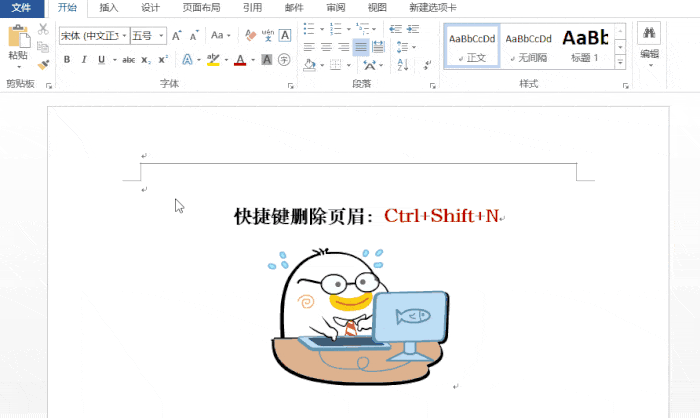Align text left

tap(309, 47)
